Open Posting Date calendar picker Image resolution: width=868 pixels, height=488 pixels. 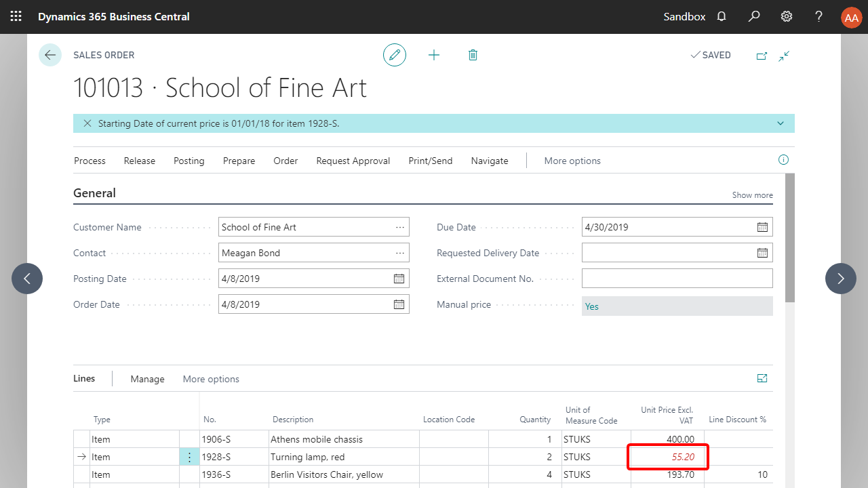[399, 279]
